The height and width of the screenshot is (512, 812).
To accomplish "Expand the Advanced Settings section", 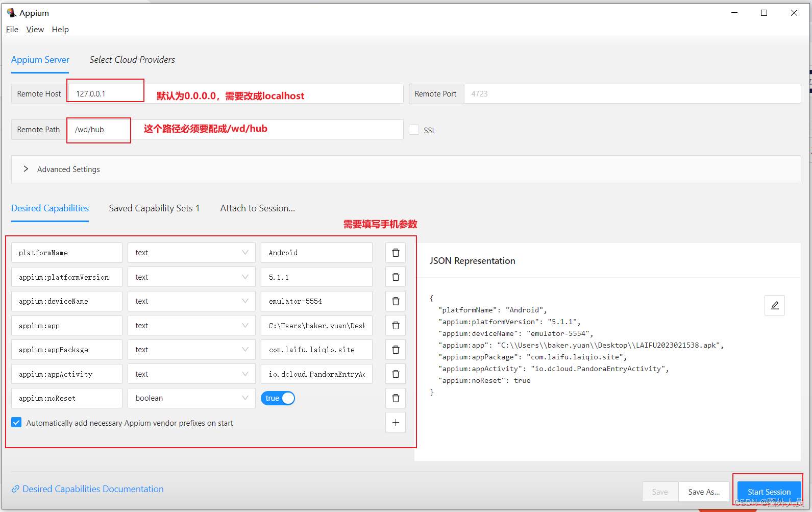I will pos(406,169).
